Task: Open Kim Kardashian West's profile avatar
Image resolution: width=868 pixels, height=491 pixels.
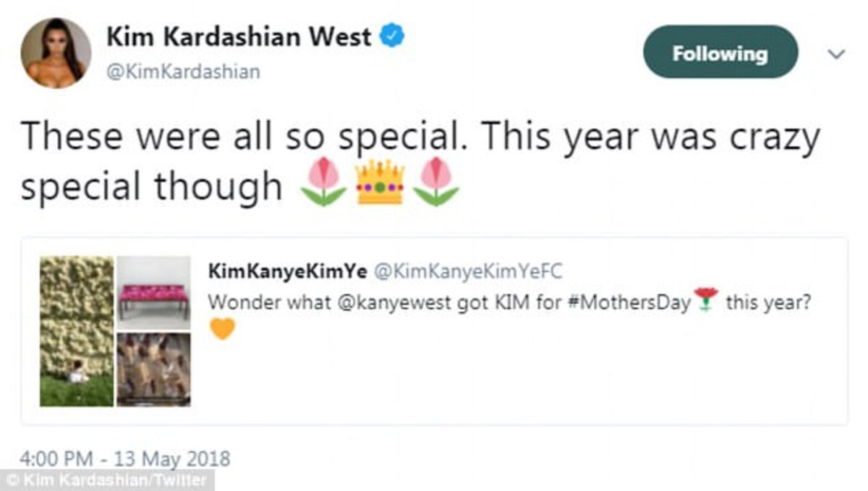Action: click(x=56, y=53)
